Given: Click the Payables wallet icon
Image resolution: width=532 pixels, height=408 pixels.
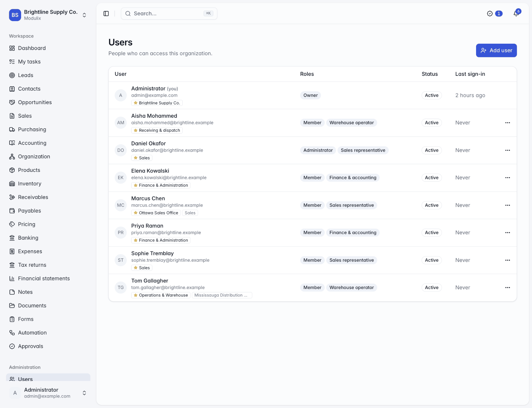Looking at the screenshot, I should point(12,211).
